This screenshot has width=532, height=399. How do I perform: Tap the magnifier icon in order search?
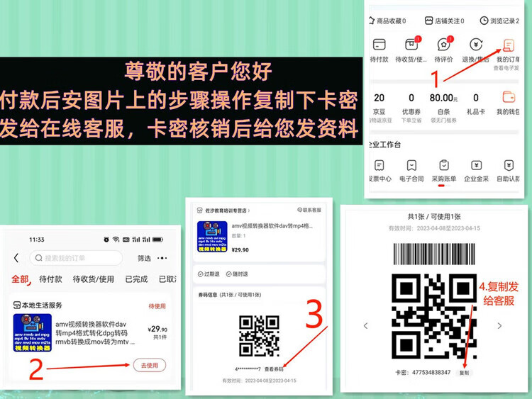click(39, 258)
